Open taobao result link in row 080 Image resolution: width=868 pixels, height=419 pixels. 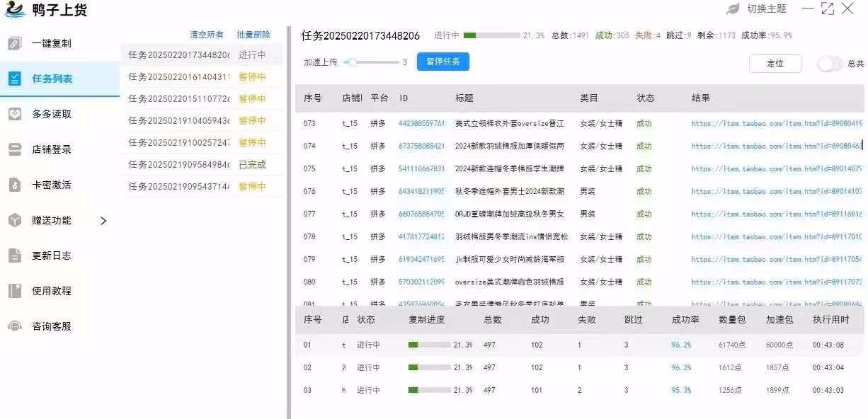(x=777, y=282)
